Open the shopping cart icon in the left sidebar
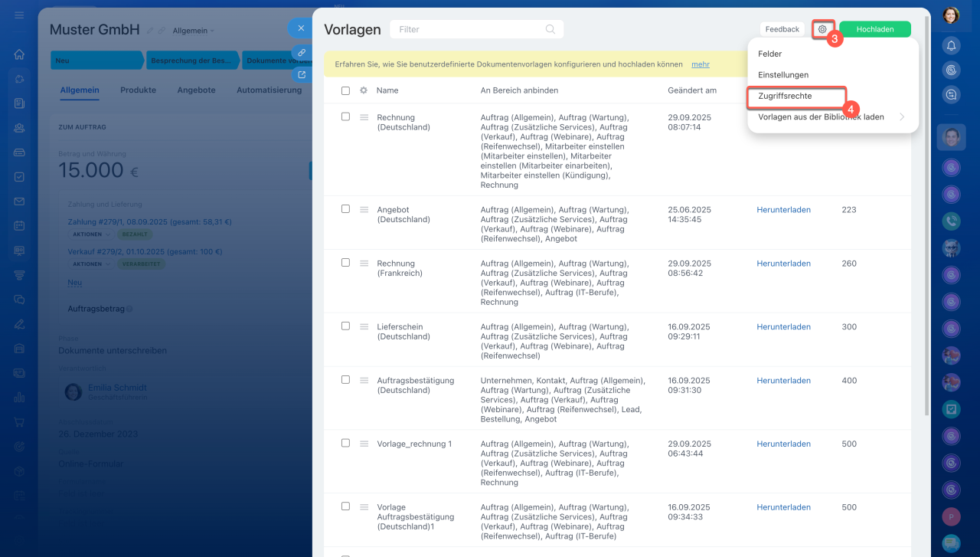The image size is (980, 557). (19, 422)
